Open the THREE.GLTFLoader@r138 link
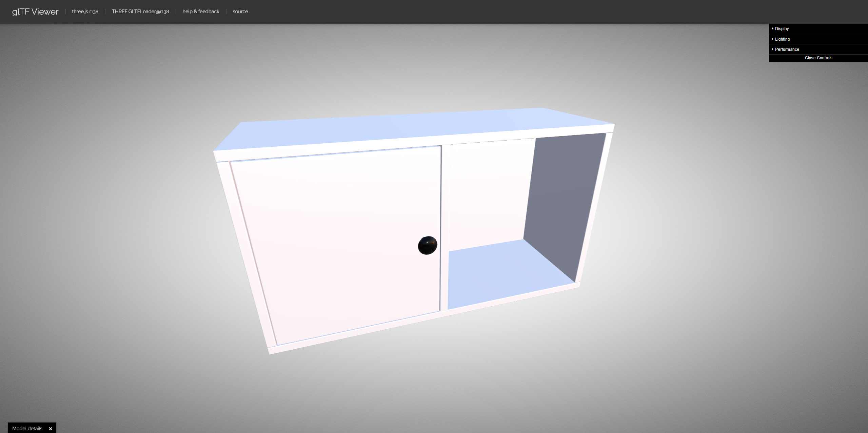Viewport: 868px width, 433px height. [x=140, y=12]
